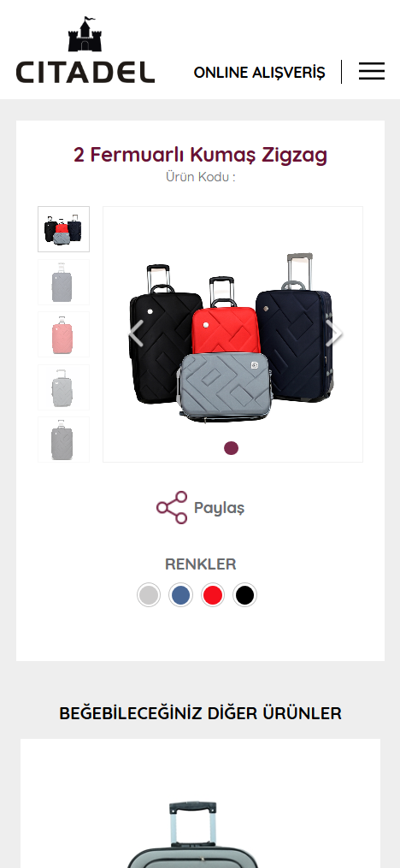Click the product title 2 Fermuarlı Kumaş Zigzag
Viewport: 400px width, 868px height.
pyautogui.click(x=200, y=155)
